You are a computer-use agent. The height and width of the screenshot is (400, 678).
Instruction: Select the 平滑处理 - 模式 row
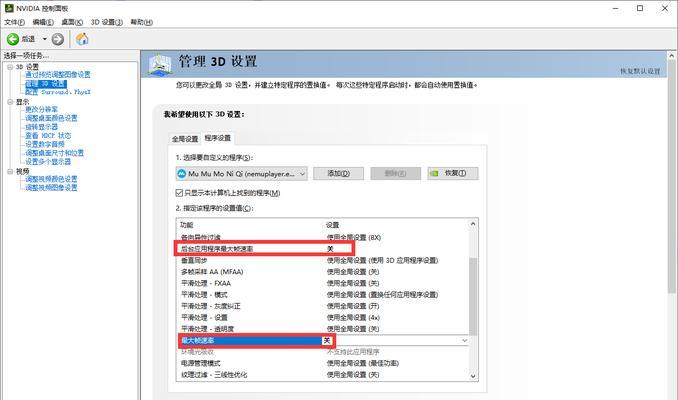click(x=324, y=294)
